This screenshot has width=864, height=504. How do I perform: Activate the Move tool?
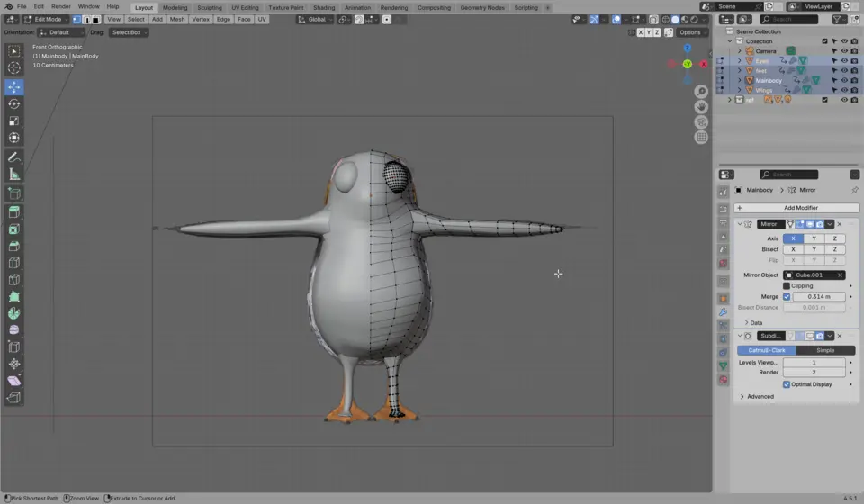[13, 87]
